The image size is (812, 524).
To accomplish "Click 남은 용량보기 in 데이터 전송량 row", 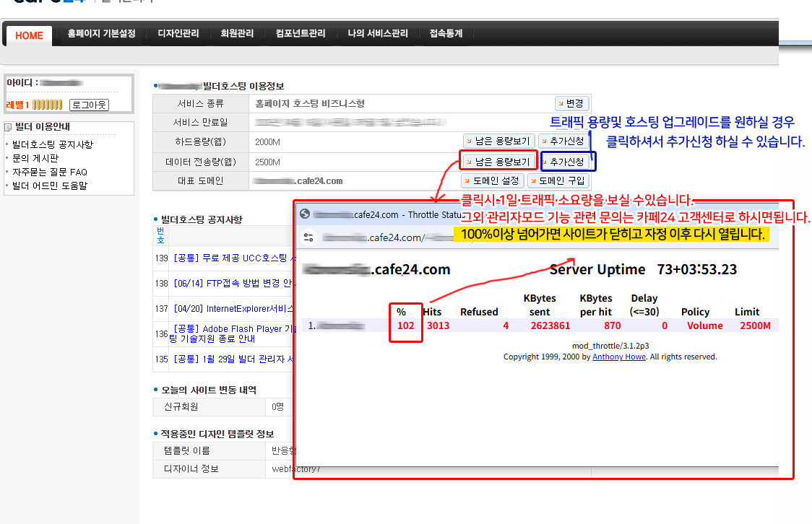I will coord(499,162).
